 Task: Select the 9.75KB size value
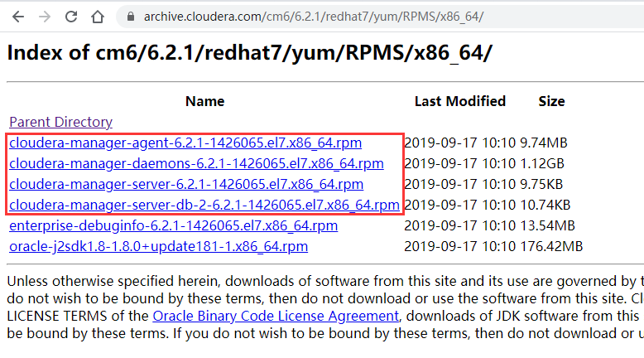click(x=541, y=184)
